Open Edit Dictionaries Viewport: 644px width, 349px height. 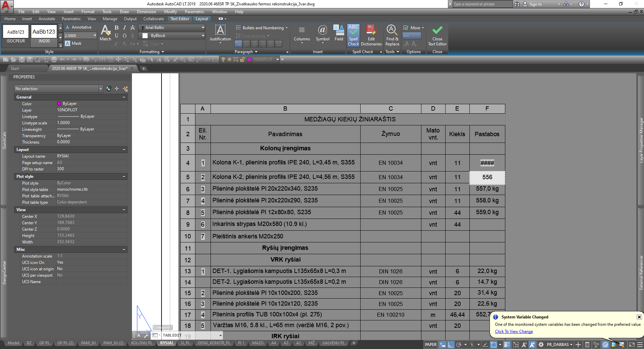tap(371, 35)
